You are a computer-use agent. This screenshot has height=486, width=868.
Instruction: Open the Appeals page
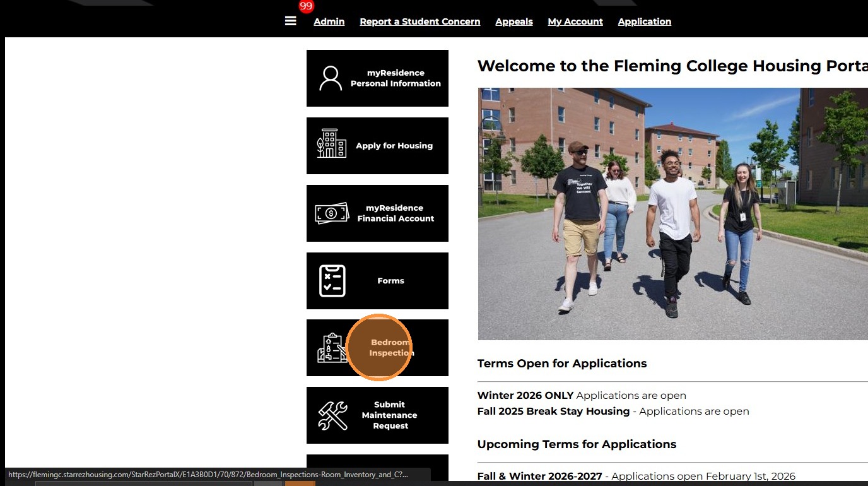514,21
